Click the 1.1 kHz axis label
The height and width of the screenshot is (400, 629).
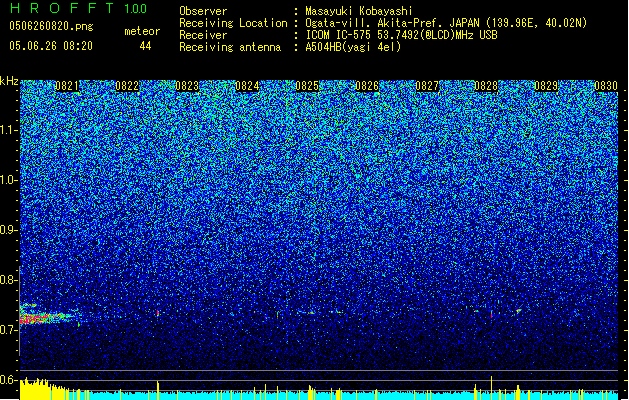[9, 130]
